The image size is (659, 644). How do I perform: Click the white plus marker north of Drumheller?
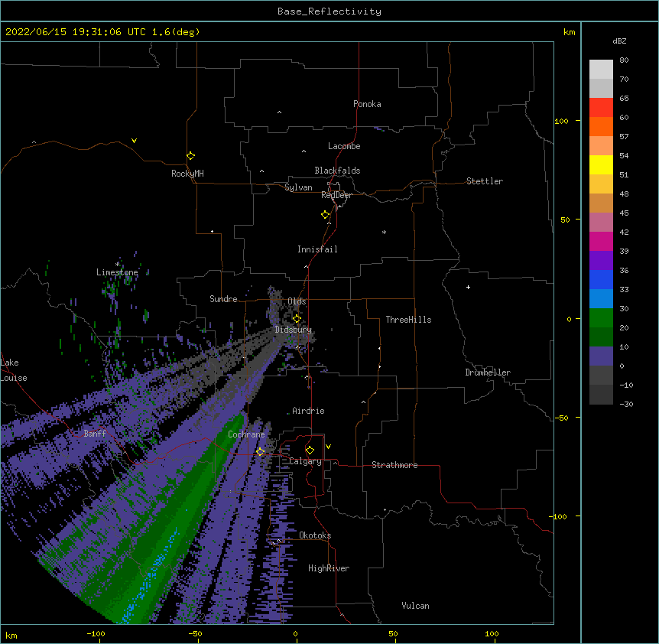tap(468, 287)
